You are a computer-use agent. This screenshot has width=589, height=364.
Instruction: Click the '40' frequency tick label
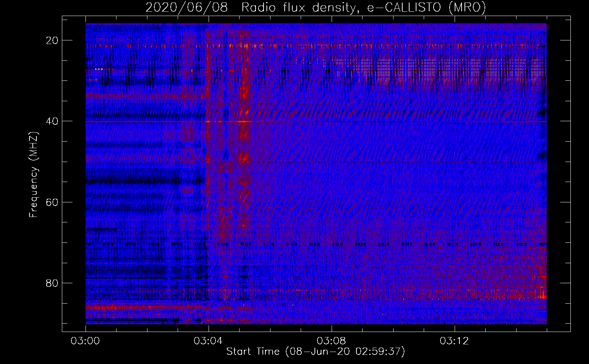tap(52, 121)
